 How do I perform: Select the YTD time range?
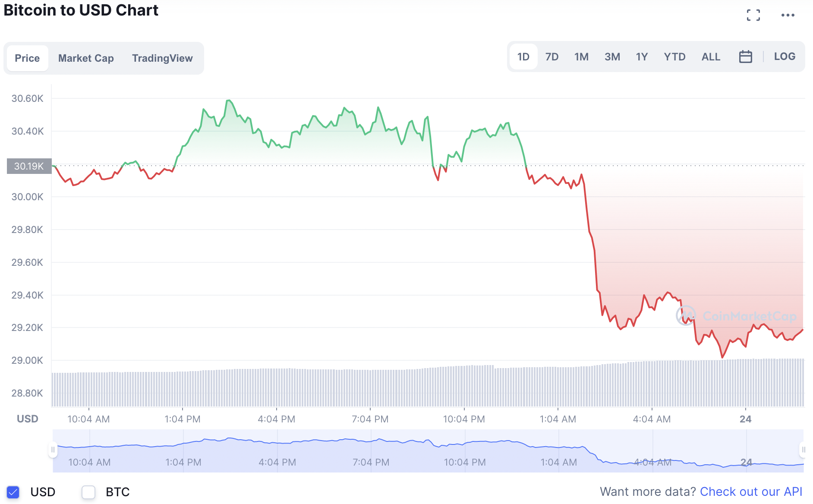674,57
